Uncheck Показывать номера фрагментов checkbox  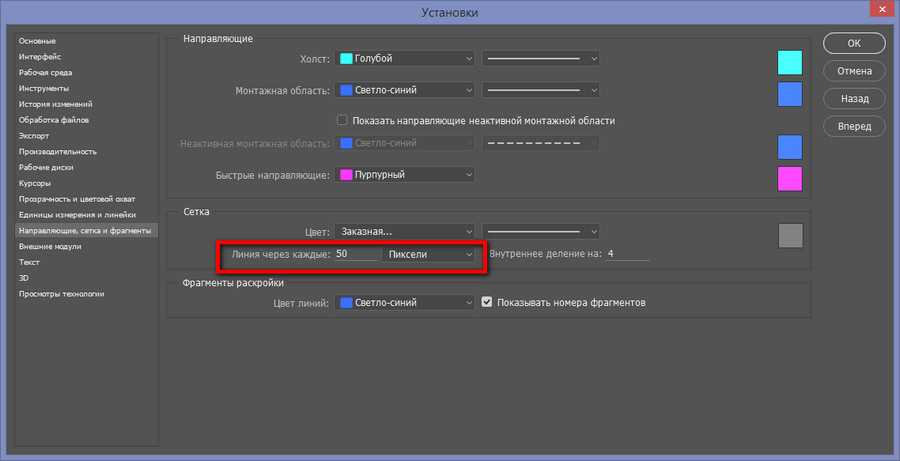point(488,302)
